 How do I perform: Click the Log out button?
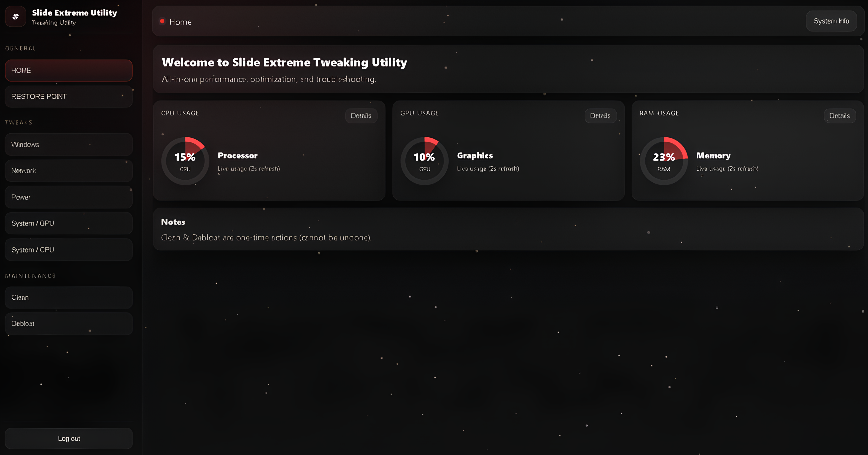click(x=69, y=439)
